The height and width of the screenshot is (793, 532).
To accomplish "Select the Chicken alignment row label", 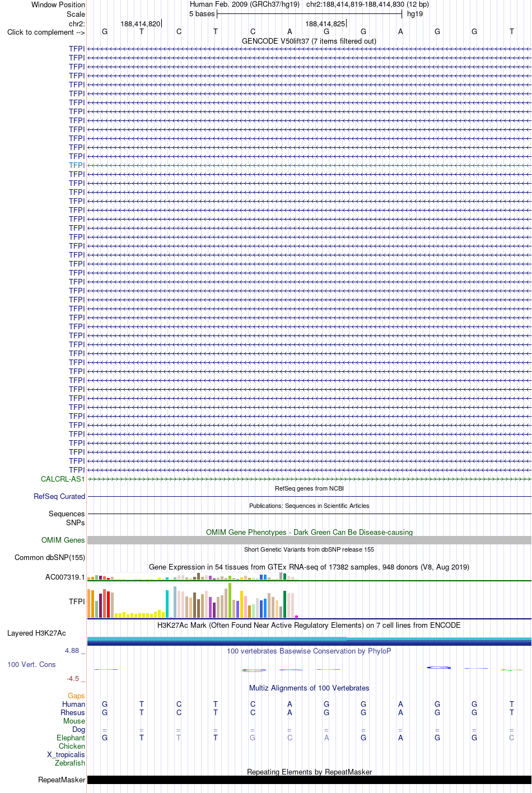I will point(72,746).
